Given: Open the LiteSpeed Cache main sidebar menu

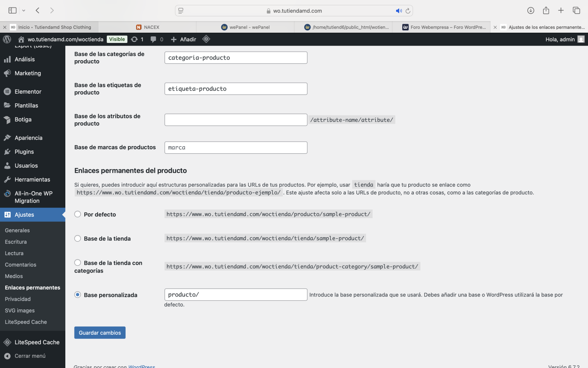Looking at the screenshot, I should pyautogui.click(x=33, y=342).
